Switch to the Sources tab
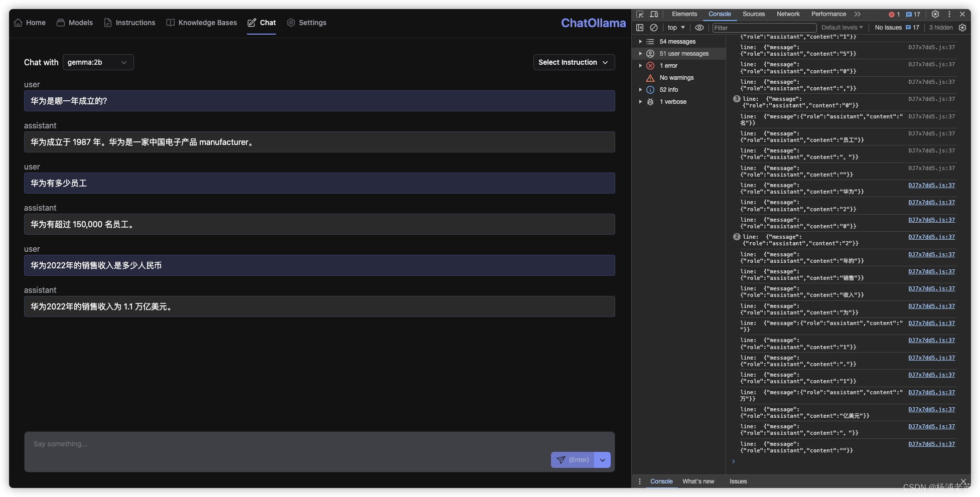980x497 pixels. (x=754, y=14)
